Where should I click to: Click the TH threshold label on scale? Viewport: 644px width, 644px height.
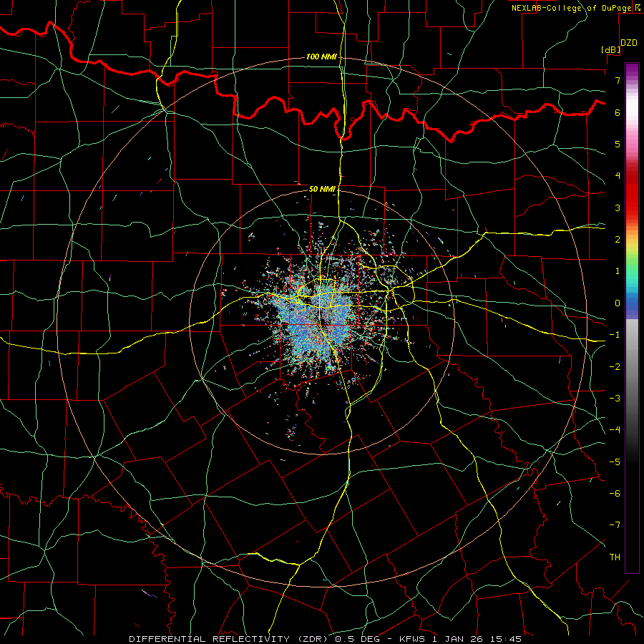coord(615,557)
